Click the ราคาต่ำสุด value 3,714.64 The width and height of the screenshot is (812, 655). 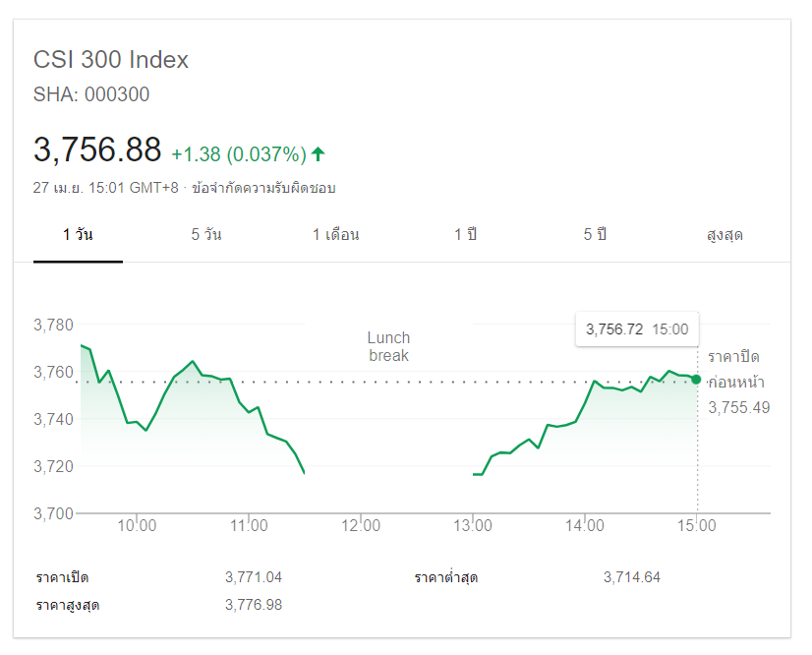[632, 577]
